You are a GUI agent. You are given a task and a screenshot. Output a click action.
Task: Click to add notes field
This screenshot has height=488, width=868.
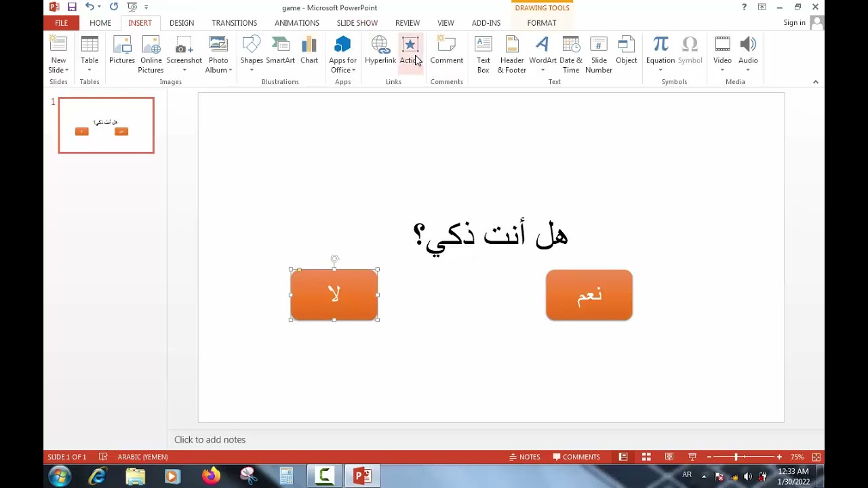click(x=210, y=440)
